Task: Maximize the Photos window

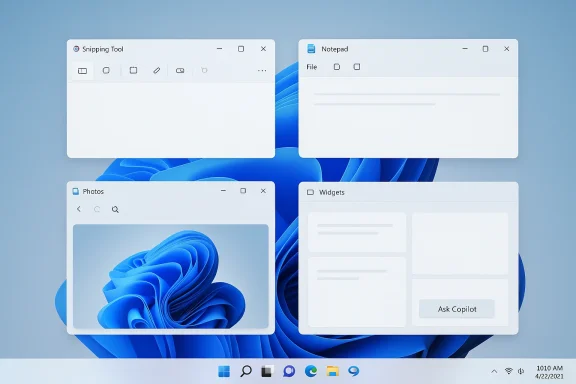Action: point(243,191)
